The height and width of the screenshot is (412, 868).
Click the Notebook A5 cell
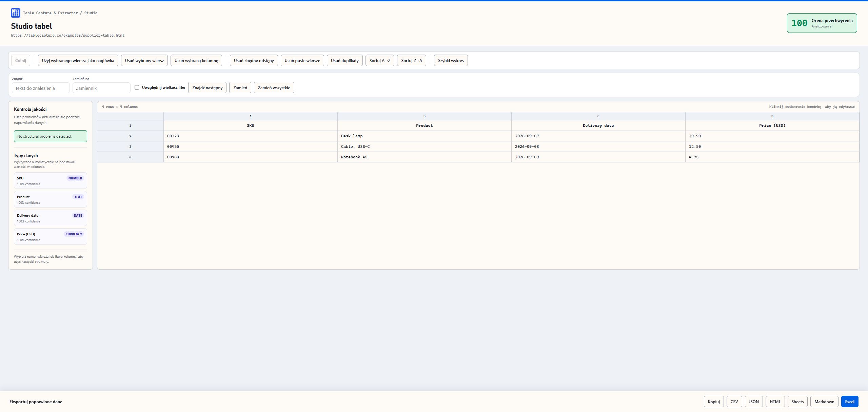tap(425, 157)
